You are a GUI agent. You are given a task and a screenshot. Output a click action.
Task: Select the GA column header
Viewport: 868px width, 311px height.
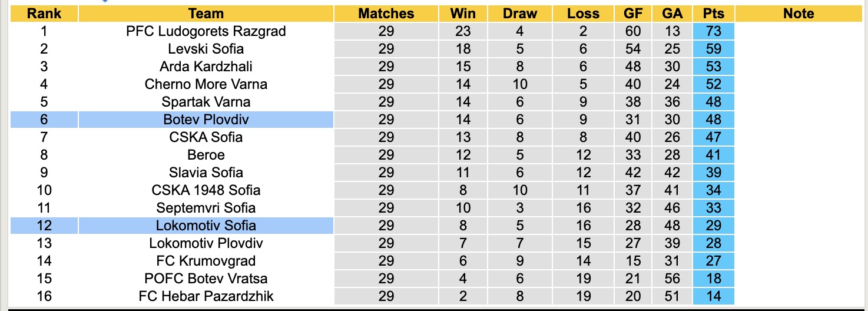672,14
